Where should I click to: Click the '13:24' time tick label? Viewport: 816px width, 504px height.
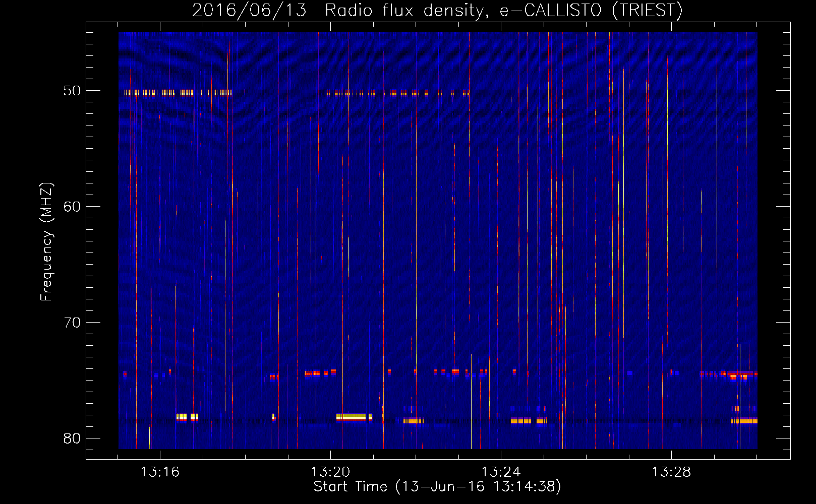tap(501, 472)
